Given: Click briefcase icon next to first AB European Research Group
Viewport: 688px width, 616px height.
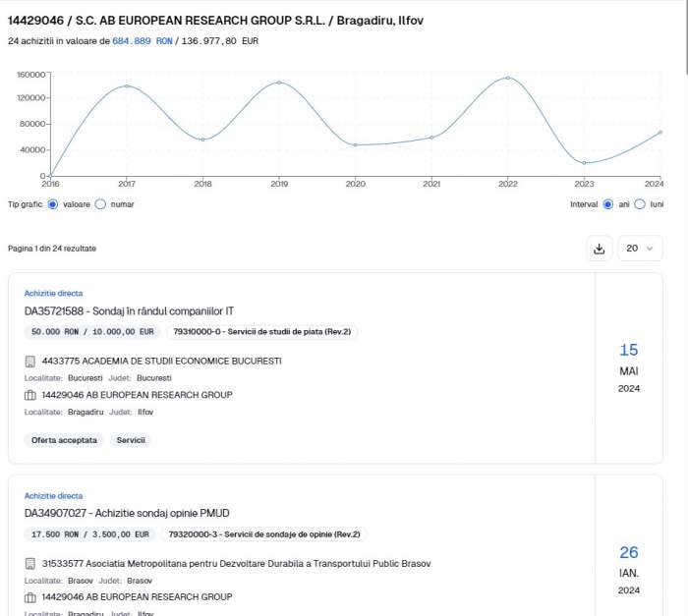Looking at the screenshot, I should (x=29, y=395).
